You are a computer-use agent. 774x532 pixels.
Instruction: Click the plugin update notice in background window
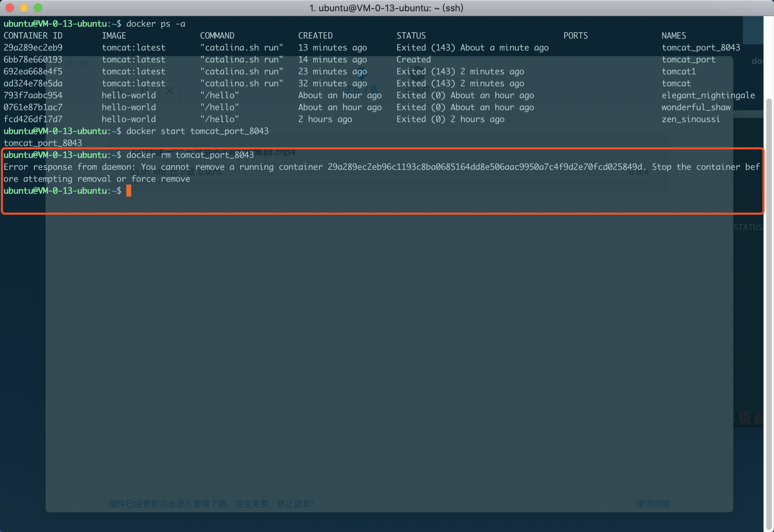pos(211,504)
